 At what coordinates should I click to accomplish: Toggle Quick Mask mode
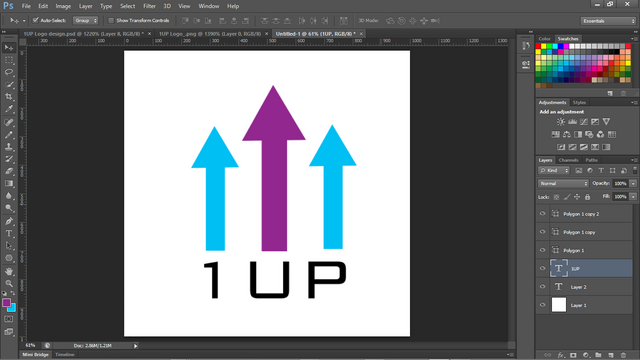pyautogui.click(x=9, y=319)
